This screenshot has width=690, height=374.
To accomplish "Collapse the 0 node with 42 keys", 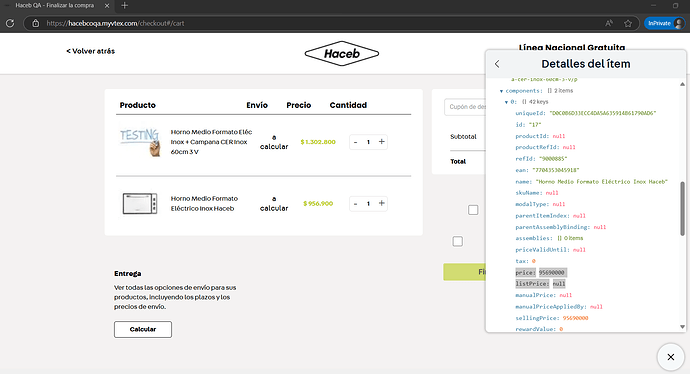I will [506, 102].
